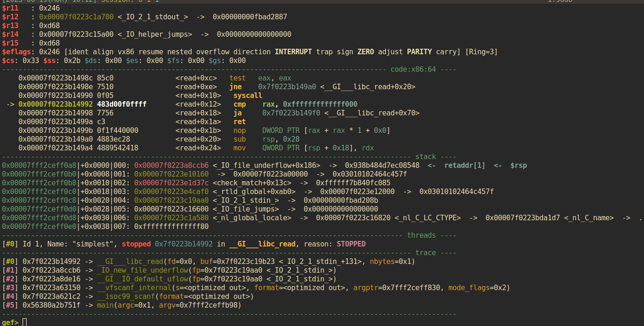Viewport: 644px width, 326px height.
Task: Click the PARITY flag in eflags
Action: point(419,51)
